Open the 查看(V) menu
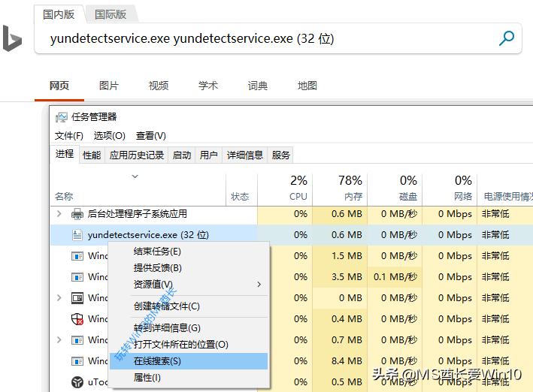This screenshot has height=392, width=533. pos(151,136)
